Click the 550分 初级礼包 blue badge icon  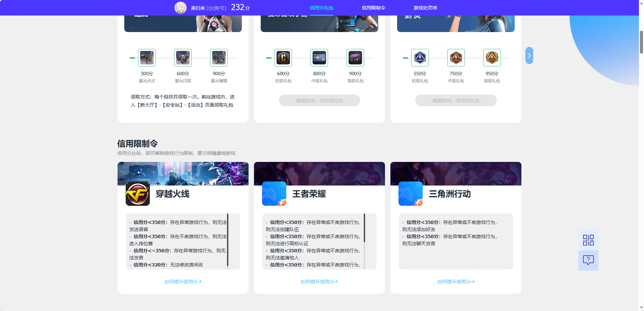point(420,58)
